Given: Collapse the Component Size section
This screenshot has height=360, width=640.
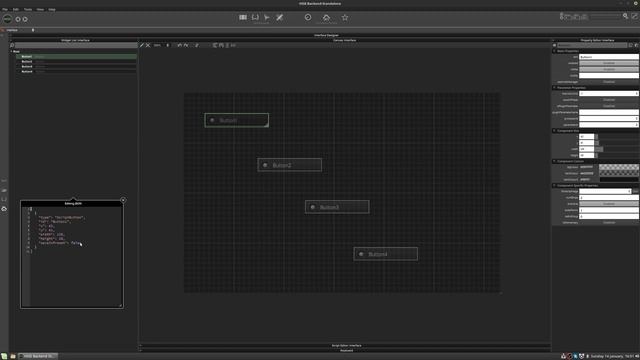Looking at the screenshot, I should click(x=554, y=131).
